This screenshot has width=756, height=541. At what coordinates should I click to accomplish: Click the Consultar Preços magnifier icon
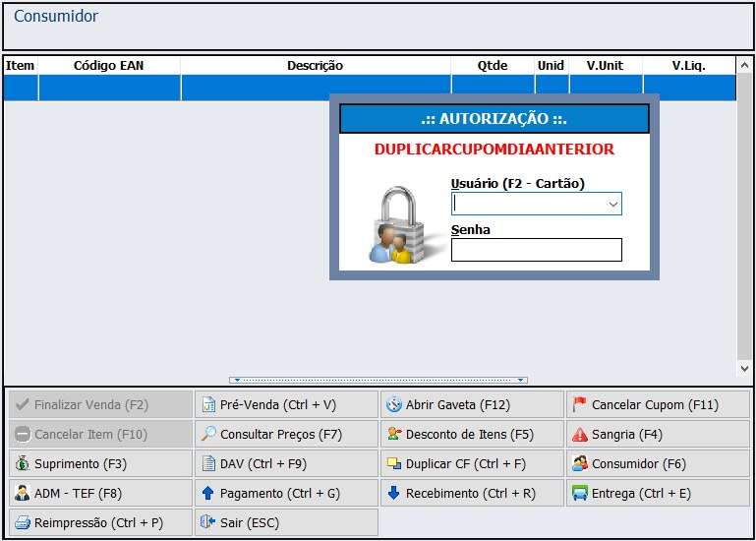(x=208, y=434)
